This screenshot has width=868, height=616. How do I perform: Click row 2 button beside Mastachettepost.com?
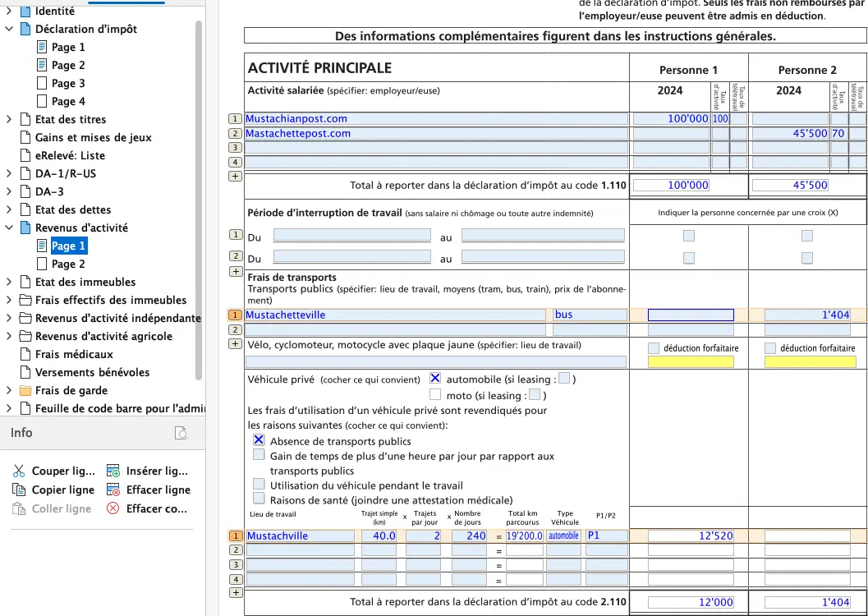tap(235, 133)
